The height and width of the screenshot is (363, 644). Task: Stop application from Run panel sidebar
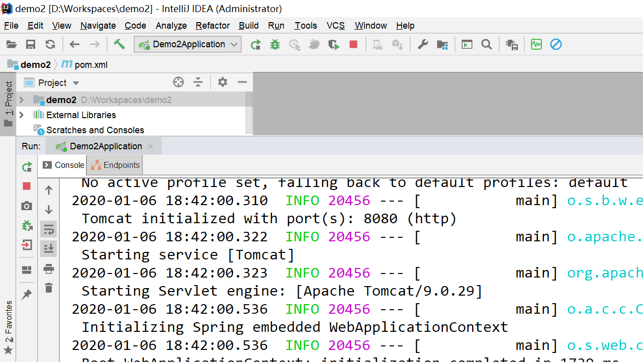coord(27,187)
